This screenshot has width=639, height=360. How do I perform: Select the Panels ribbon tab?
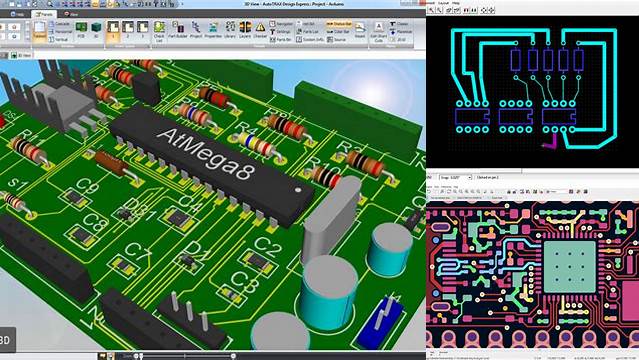pyautogui.click(x=44, y=14)
